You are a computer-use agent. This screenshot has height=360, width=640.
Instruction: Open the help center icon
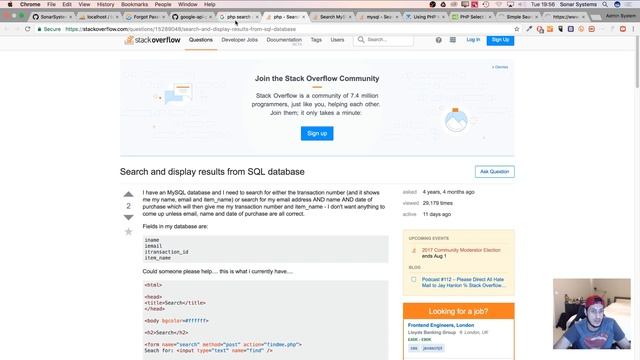pyautogui.click(x=438, y=40)
